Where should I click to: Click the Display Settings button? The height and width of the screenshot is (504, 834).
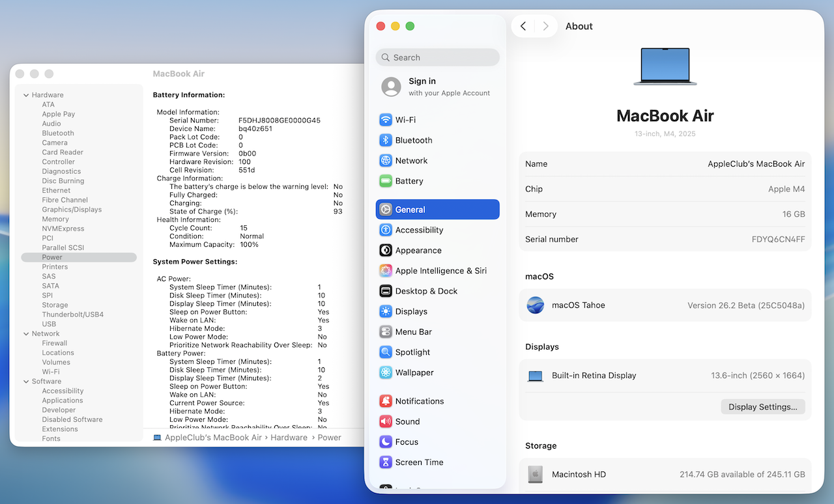click(762, 407)
